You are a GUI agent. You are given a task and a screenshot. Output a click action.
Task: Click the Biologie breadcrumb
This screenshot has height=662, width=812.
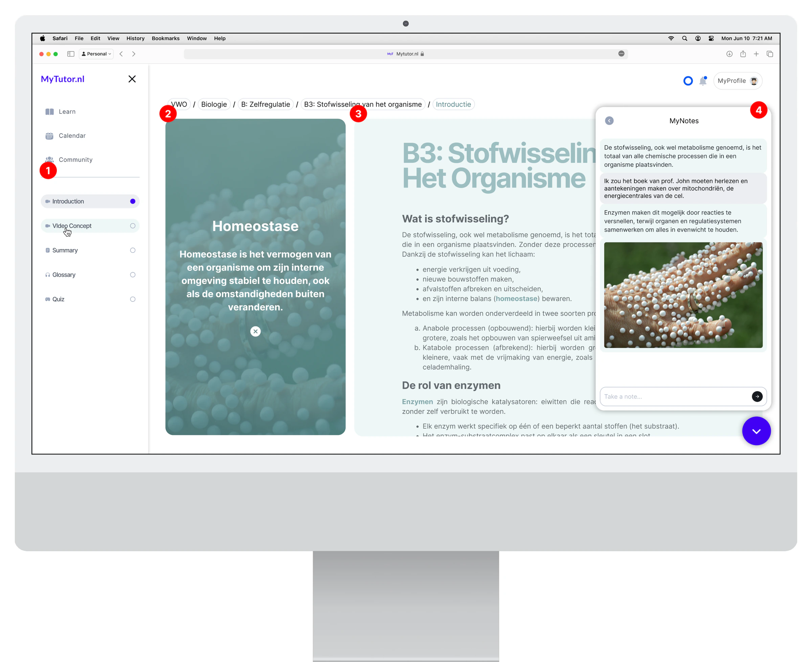coord(214,104)
